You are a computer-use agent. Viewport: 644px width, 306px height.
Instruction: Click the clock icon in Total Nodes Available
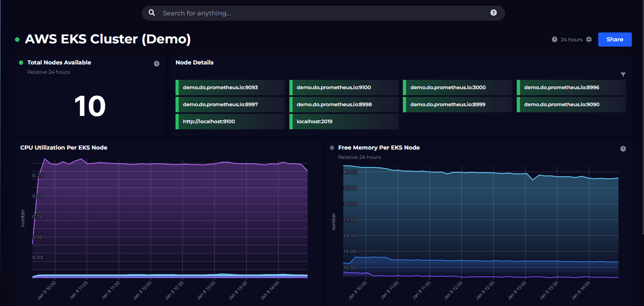click(x=156, y=64)
